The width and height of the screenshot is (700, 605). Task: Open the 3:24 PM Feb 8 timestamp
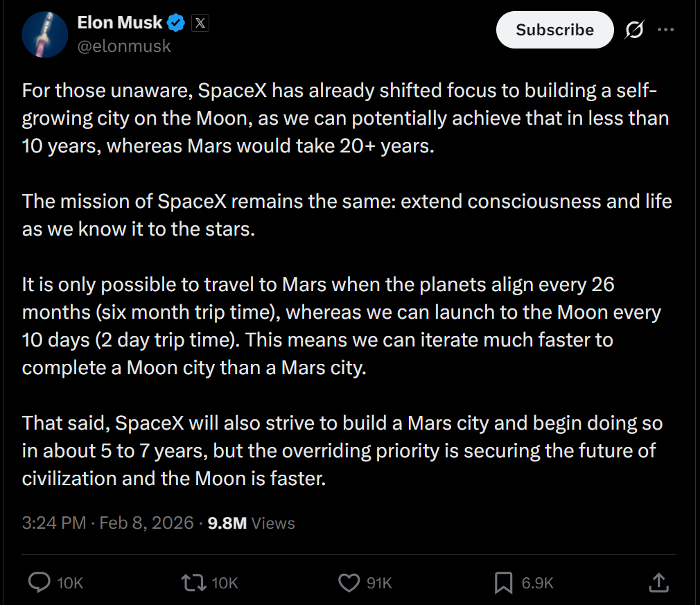(x=107, y=523)
